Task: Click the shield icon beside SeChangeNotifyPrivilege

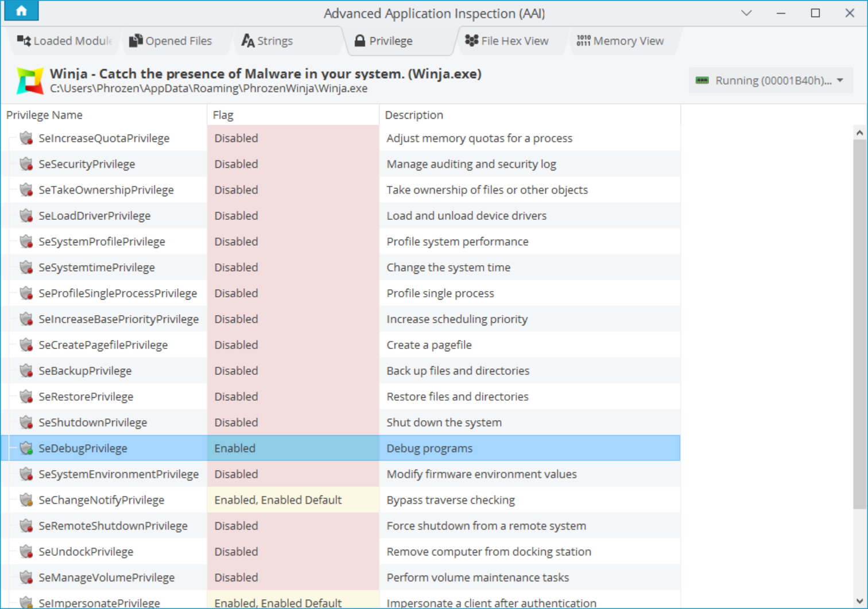Action: point(26,500)
